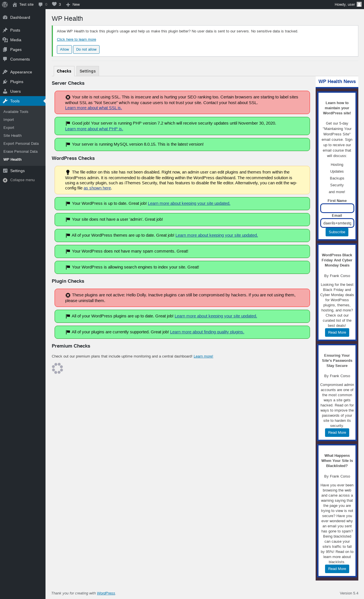
Task: Click the Dashboard gauge icon
Action: point(5,17)
